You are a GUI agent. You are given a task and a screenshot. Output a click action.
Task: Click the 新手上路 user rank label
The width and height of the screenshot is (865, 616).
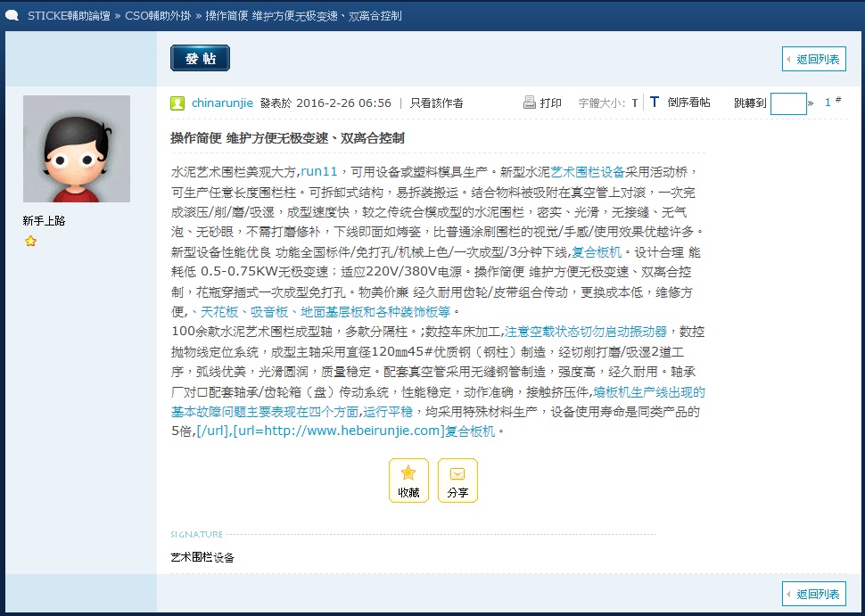44,220
